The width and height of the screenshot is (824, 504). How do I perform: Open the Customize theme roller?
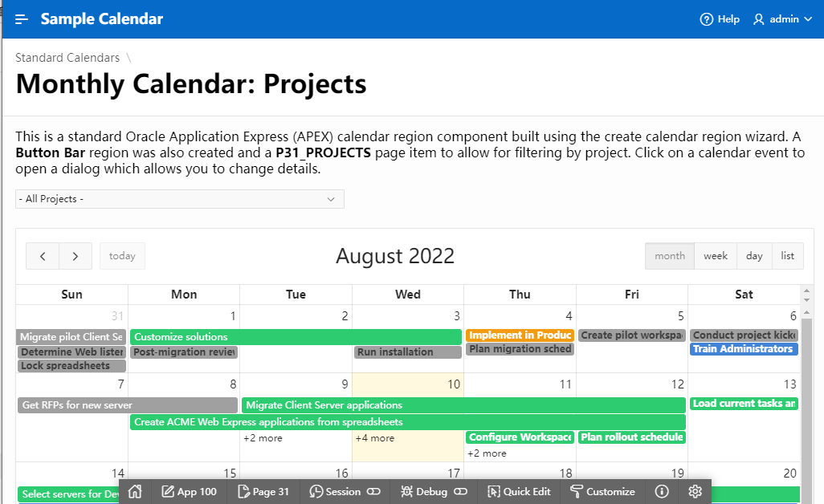click(x=602, y=491)
